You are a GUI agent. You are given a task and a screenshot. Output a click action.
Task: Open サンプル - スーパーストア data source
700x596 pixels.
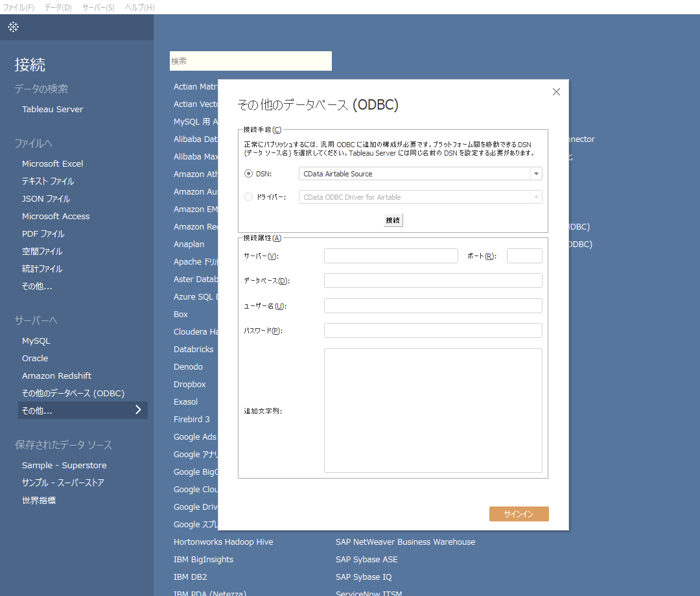63,483
